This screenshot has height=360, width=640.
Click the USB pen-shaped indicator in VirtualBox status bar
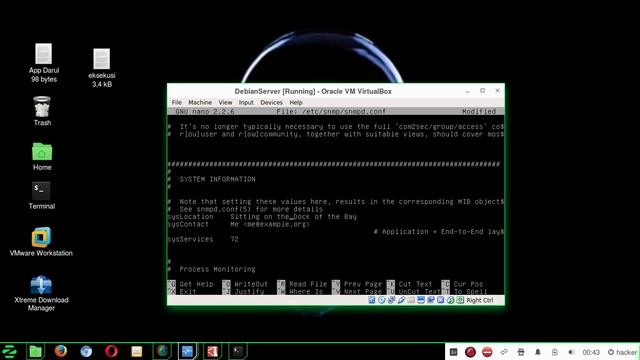(401, 300)
